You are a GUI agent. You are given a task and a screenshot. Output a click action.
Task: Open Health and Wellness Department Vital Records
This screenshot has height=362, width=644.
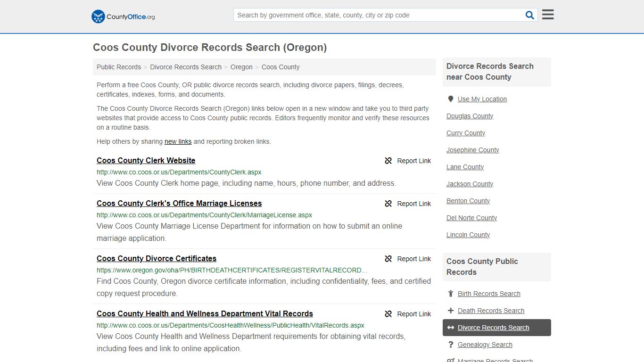(205, 313)
